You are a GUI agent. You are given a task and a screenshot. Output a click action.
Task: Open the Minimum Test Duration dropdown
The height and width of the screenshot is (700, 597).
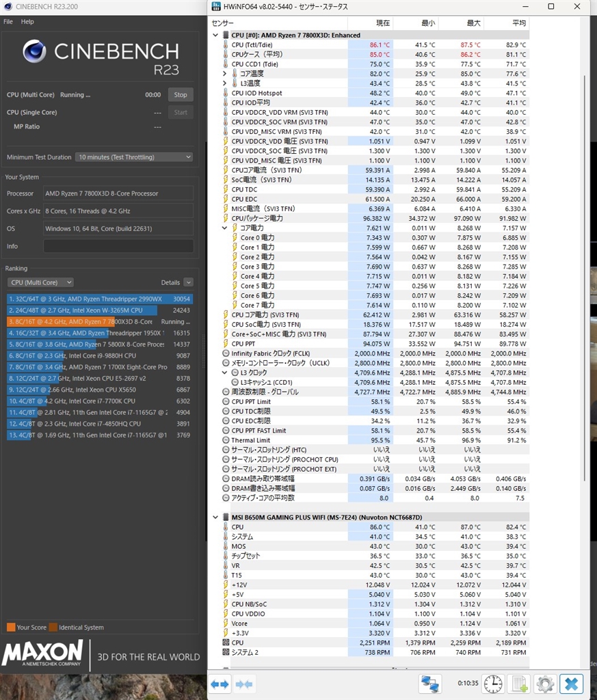pyautogui.click(x=133, y=157)
